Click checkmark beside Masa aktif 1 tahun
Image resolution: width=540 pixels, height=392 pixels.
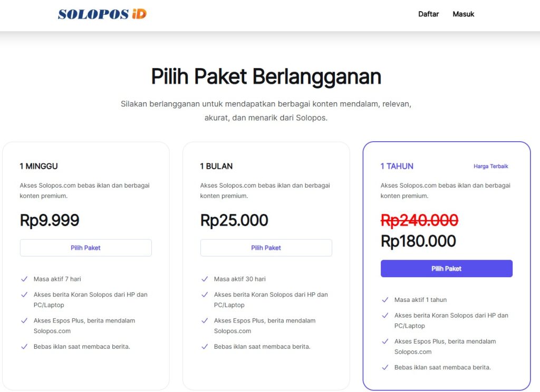point(385,300)
